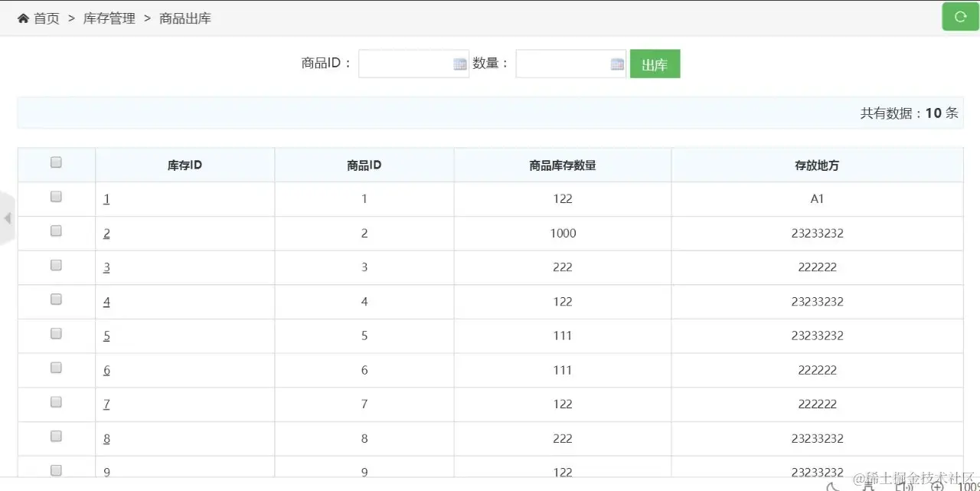Open the numeric keypad for 数量 field
The width and height of the screenshot is (980, 491).
click(617, 64)
